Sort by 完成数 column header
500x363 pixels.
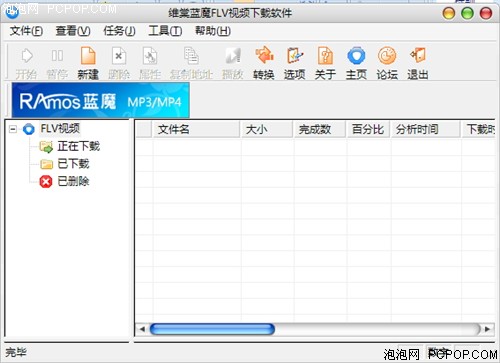(x=320, y=129)
